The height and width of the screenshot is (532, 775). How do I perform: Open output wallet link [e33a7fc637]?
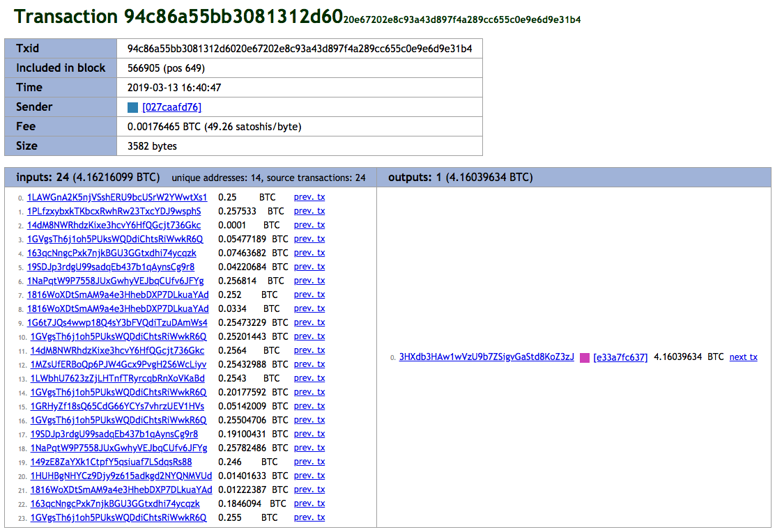coord(620,357)
